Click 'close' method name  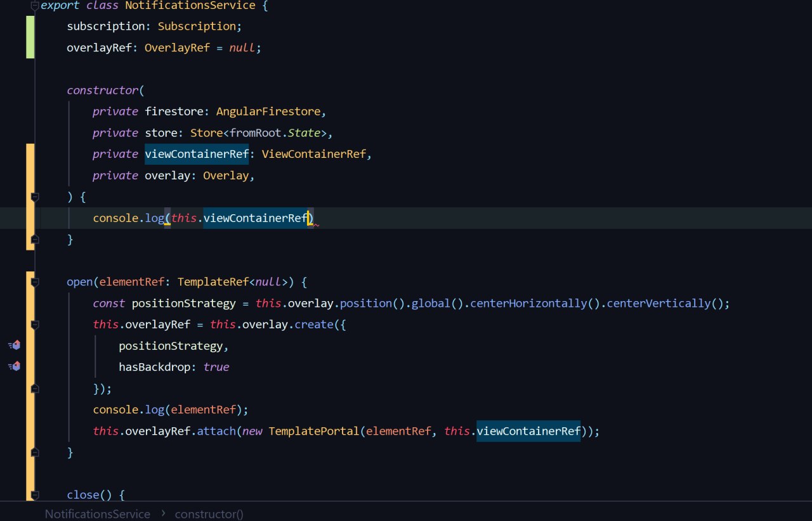click(83, 494)
